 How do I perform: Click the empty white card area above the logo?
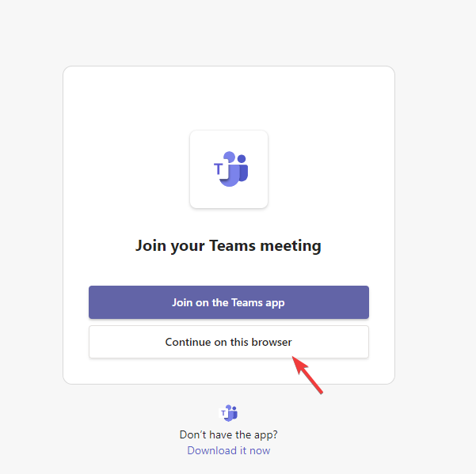[229, 99]
